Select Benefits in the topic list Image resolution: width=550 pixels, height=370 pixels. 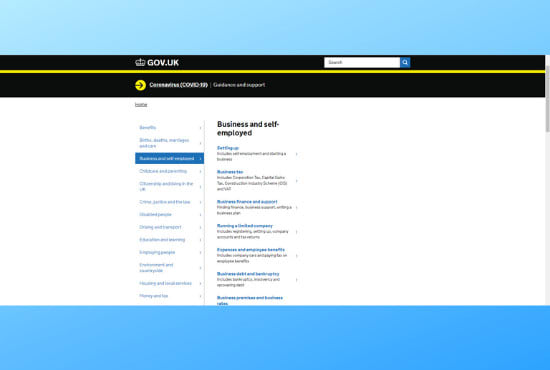148,128
